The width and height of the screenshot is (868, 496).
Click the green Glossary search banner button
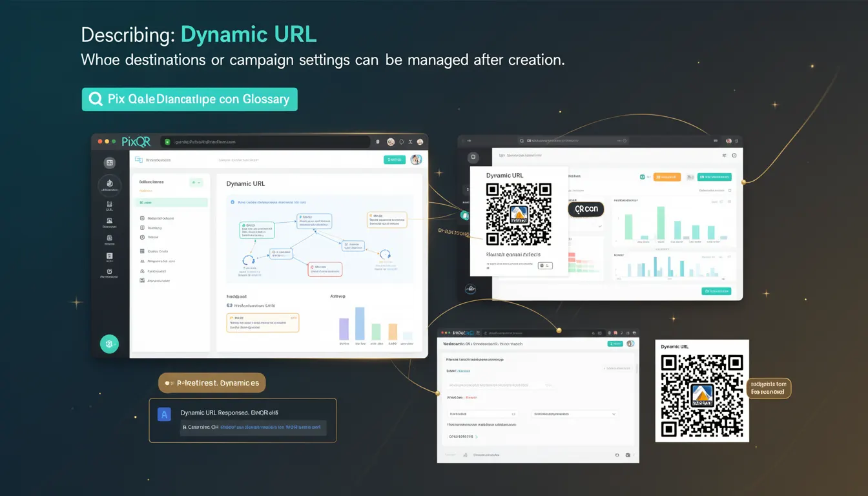click(x=189, y=99)
